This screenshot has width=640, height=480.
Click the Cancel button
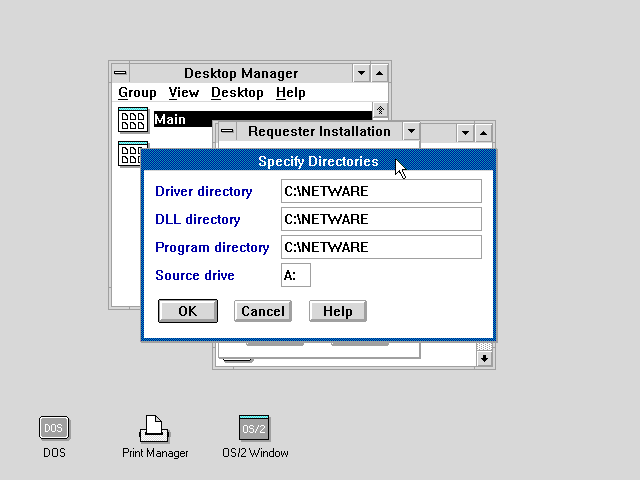coord(263,311)
